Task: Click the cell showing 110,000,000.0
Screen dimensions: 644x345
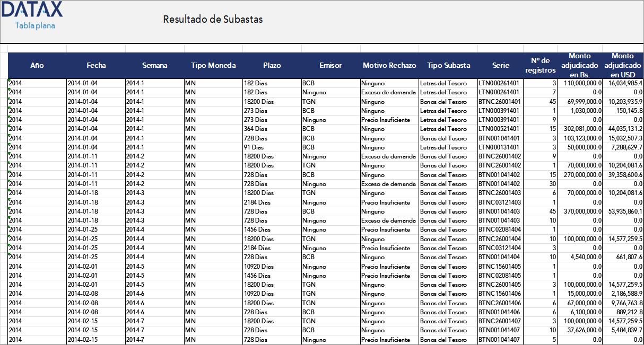Action: click(580, 83)
